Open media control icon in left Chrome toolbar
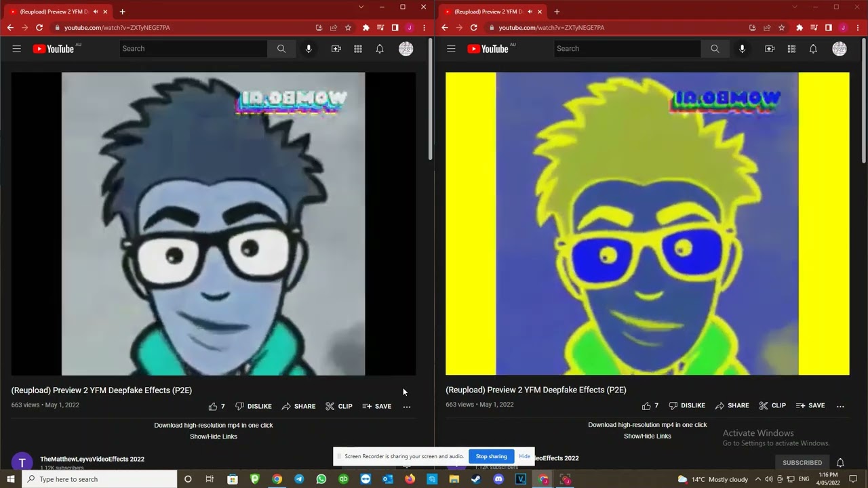Viewport: 868px width, 488px height. click(x=380, y=28)
